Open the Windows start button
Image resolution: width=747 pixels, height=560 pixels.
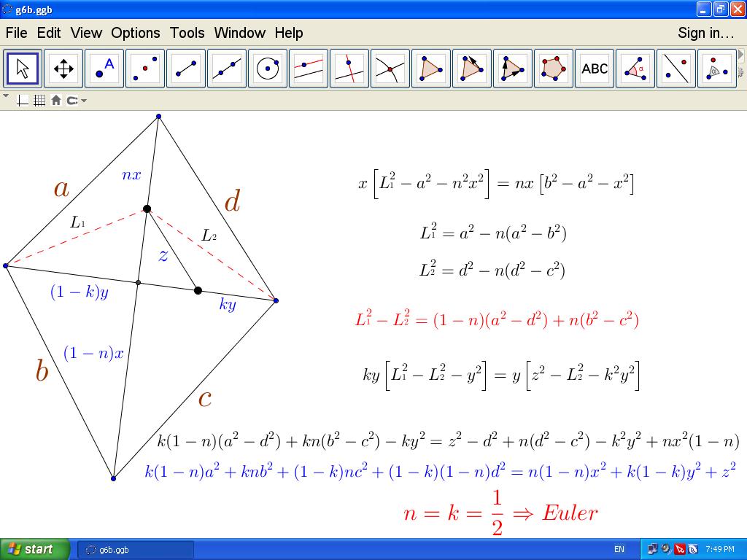pyautogui.click(x=35, y=549)
